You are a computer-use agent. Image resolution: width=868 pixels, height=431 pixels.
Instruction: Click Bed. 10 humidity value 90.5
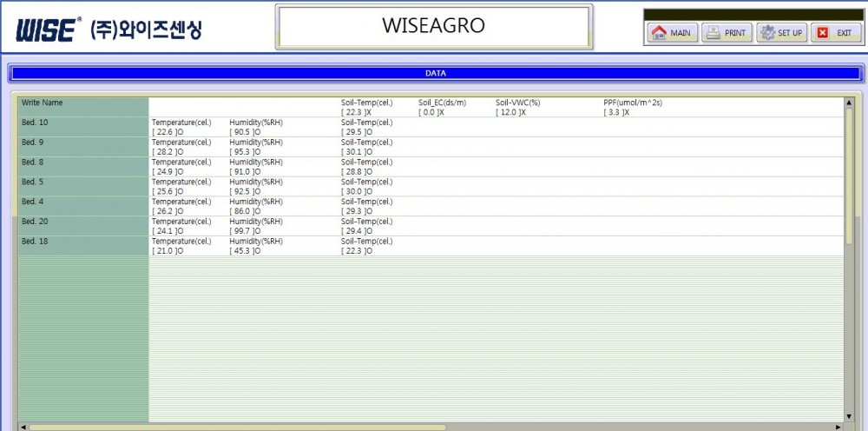coord(245,132)
